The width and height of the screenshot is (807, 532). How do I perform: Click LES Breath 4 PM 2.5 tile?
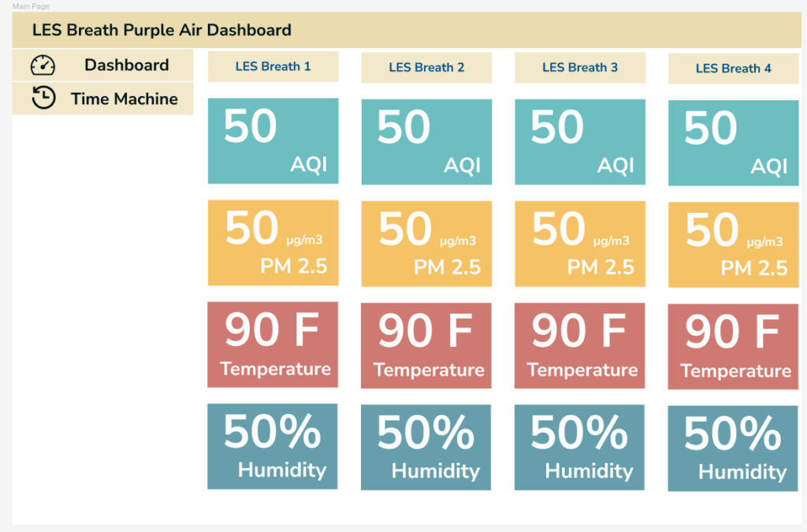coord(733,245)
